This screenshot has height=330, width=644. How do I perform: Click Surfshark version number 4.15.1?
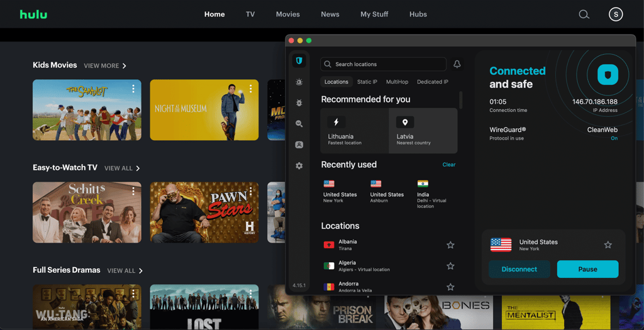[x=299, y=285]
